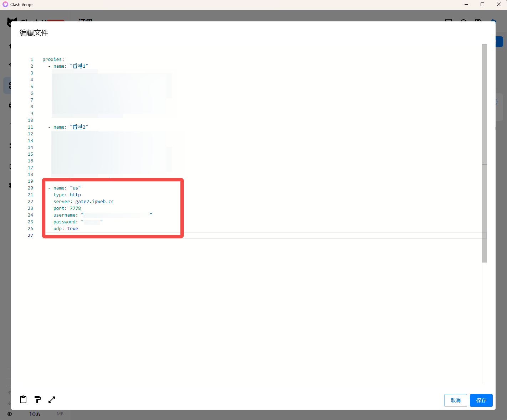Click the editor's vertical scrollbar thumb
Image resolution: width=507 pixels, height=420 pixels.
coord(484,153)
